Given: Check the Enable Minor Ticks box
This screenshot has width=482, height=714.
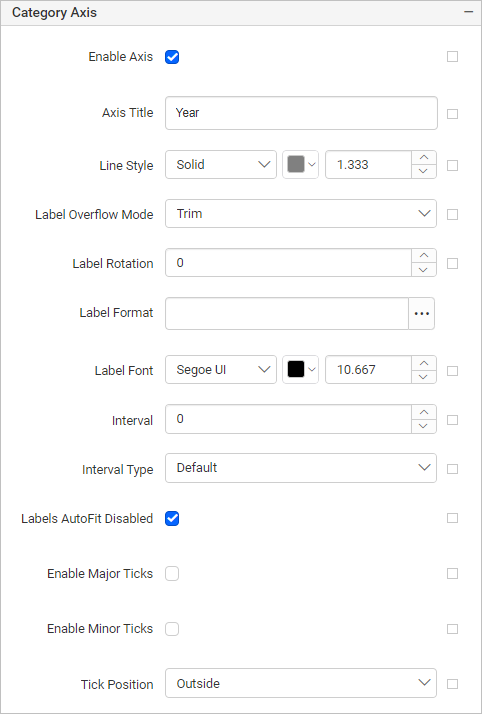Looking at the screenshot, I should pos(172,629).
